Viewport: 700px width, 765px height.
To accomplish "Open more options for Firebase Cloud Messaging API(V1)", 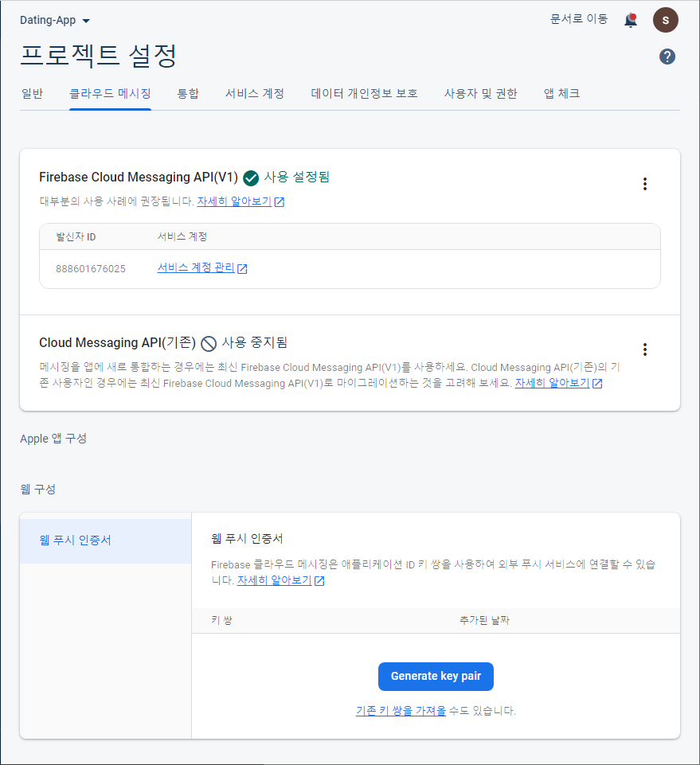I will tap(645, 184).
